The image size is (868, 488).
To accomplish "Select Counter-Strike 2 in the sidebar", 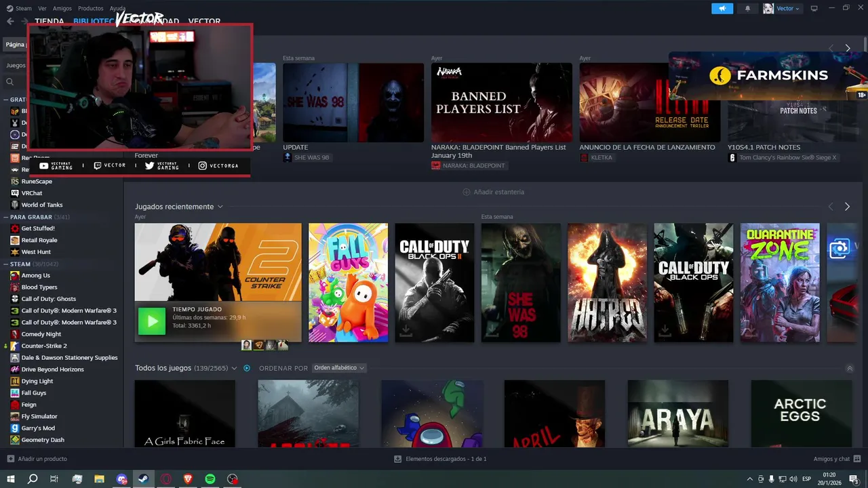I will click(x=44, y=346).
